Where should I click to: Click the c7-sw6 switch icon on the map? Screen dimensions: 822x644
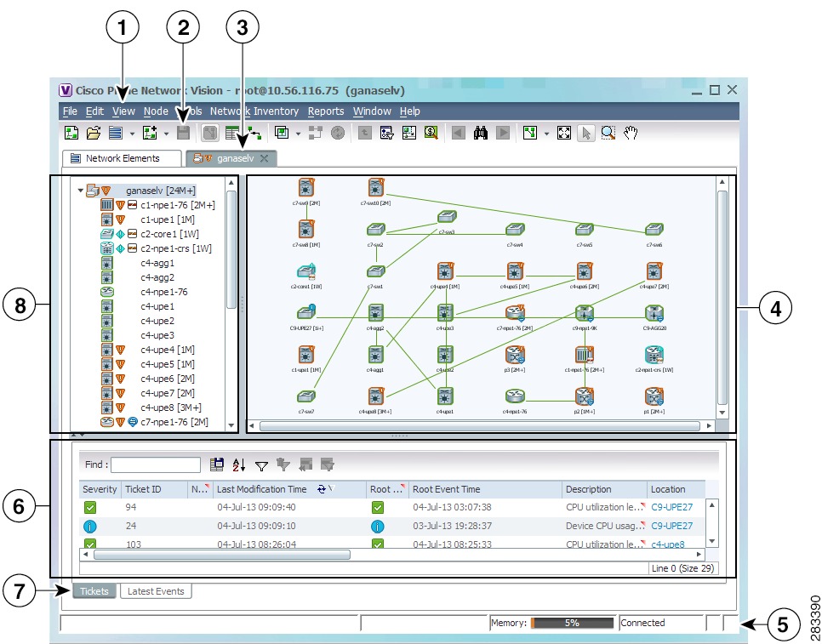[x=654, y=230]
